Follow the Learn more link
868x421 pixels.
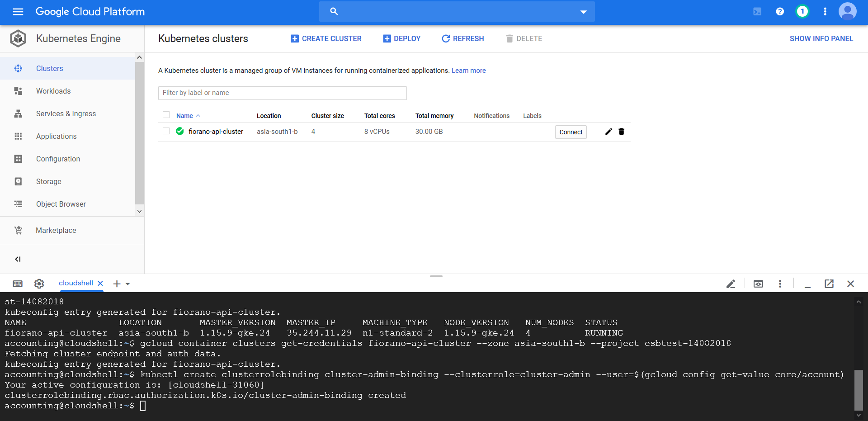coord(469,71)
